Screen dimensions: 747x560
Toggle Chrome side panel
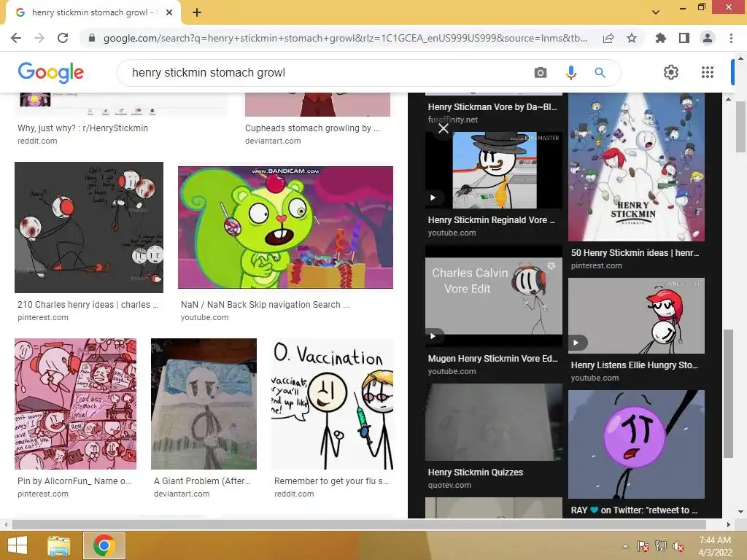point(684,38)
